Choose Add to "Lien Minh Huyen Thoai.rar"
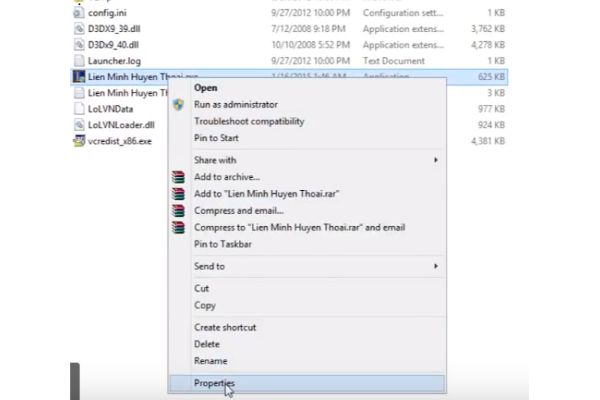 click(x=267, y=194)
